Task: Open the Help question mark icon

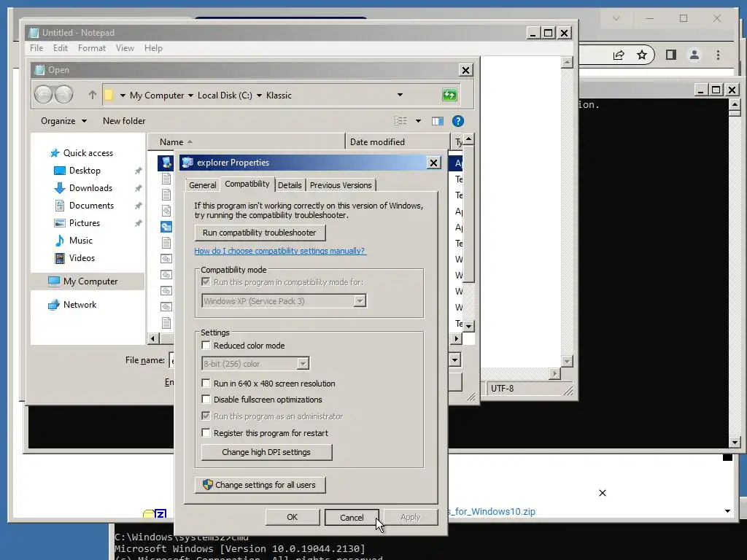Action: (458, 121)
